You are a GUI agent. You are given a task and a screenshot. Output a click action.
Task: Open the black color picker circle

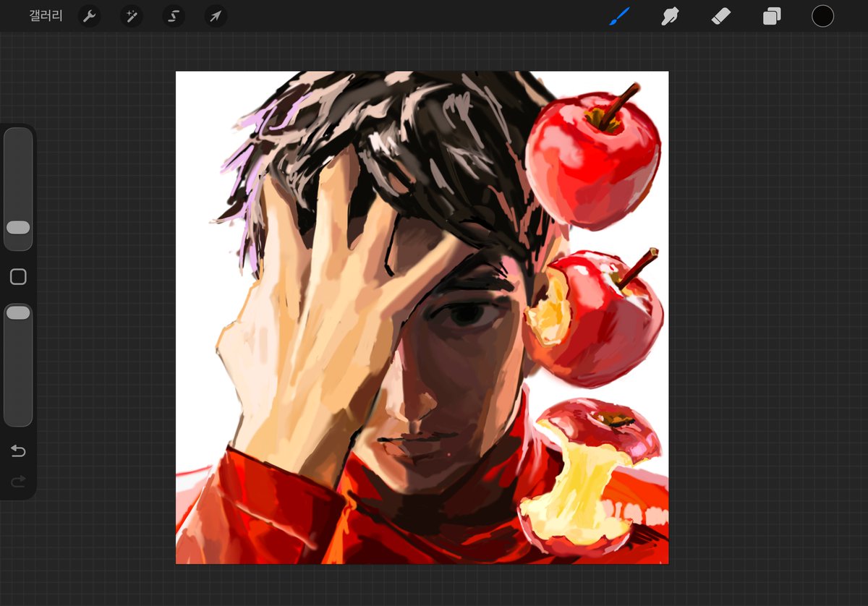(822, 16)
